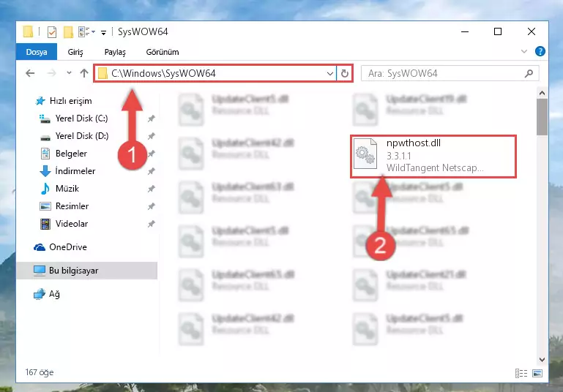The width and height of the screenshot is (563, 392).
Task: Open the recent locations dropdown arrow
Action: pyautogui.click(x=69, y=73)
